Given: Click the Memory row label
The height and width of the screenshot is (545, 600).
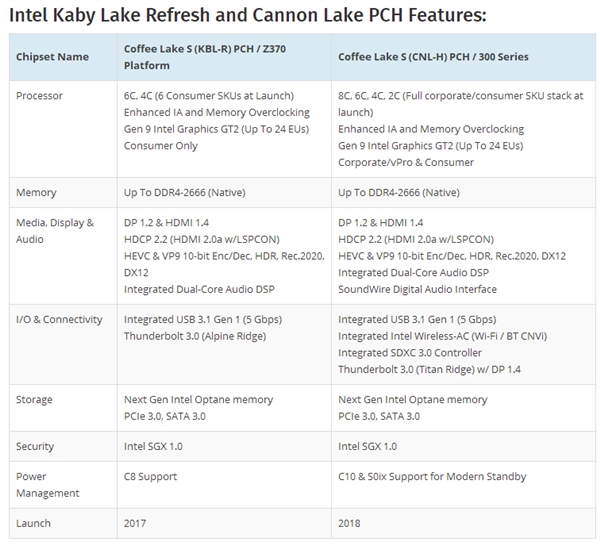Looking at the screenshot, I should tap(37, 192).
